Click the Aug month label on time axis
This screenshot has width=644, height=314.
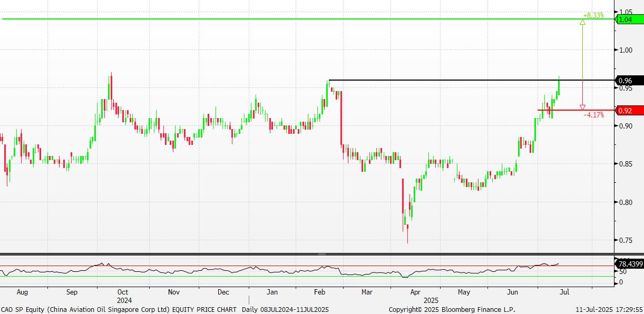[x=22, y=291]
